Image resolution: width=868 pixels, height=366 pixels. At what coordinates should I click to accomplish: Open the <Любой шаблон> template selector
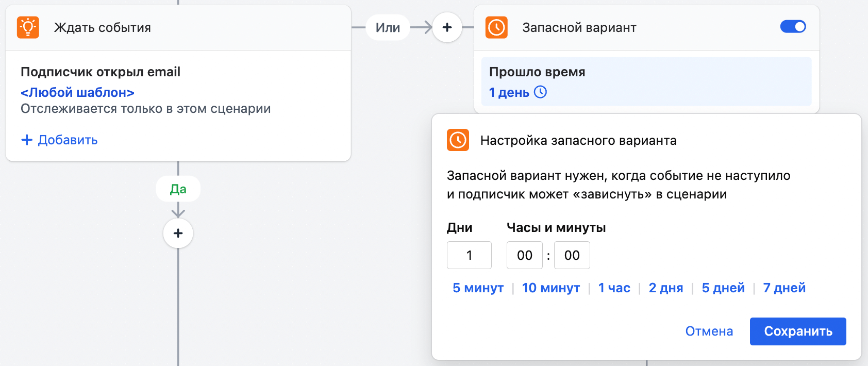click(77, 92)
